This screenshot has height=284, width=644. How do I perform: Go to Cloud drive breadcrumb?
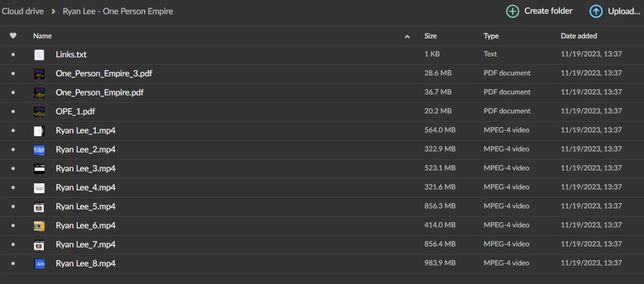pyautogui.click(x=23, y=11)
